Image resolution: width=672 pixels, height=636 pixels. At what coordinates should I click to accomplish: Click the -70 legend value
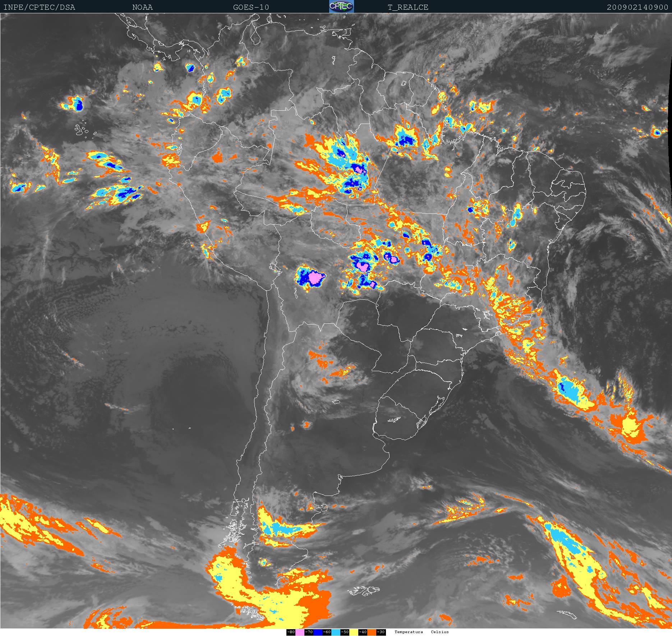coord(309,632)
